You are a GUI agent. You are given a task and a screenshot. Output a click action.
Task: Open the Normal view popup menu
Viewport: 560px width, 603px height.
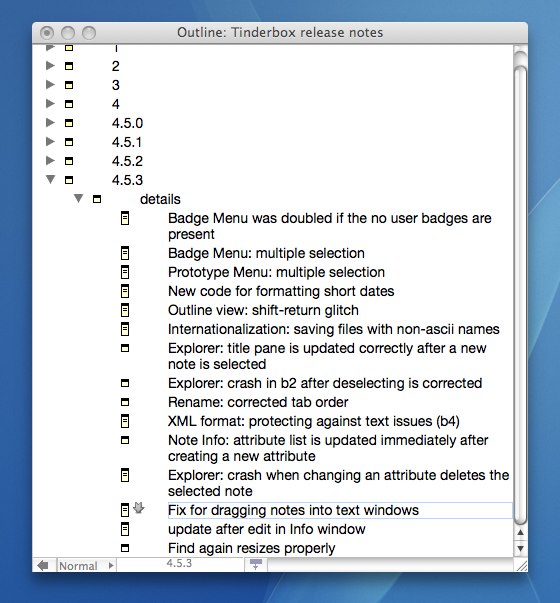[87, 566]
